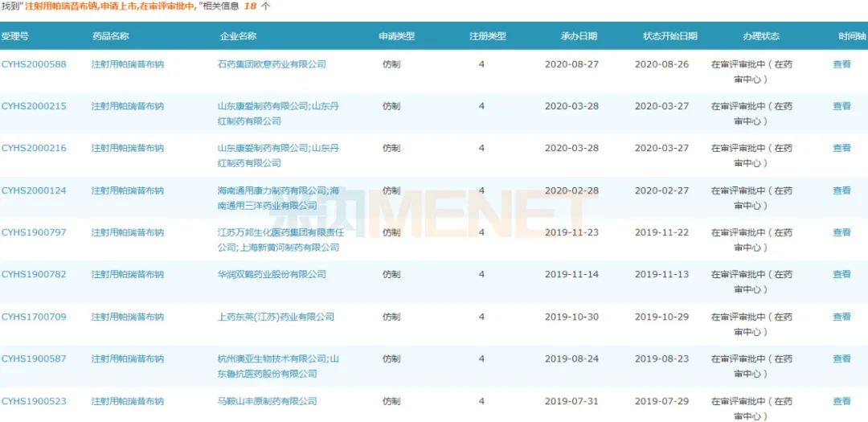Image resolution: width=868 pixels, height=422 pixels.
Task: Click 查看 for row CYHS1900587
Action: [841, 358]
